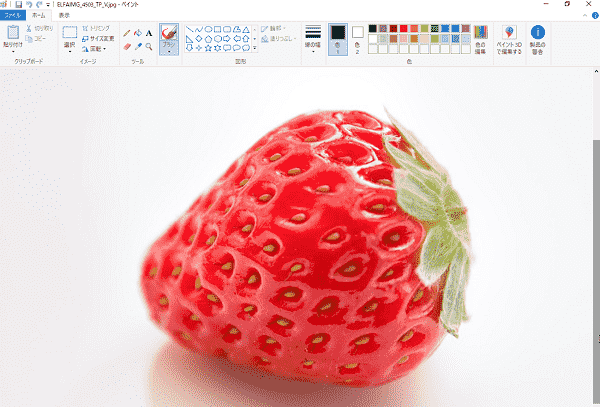Click the Product alert (製品の警告) button

(538, 40)
